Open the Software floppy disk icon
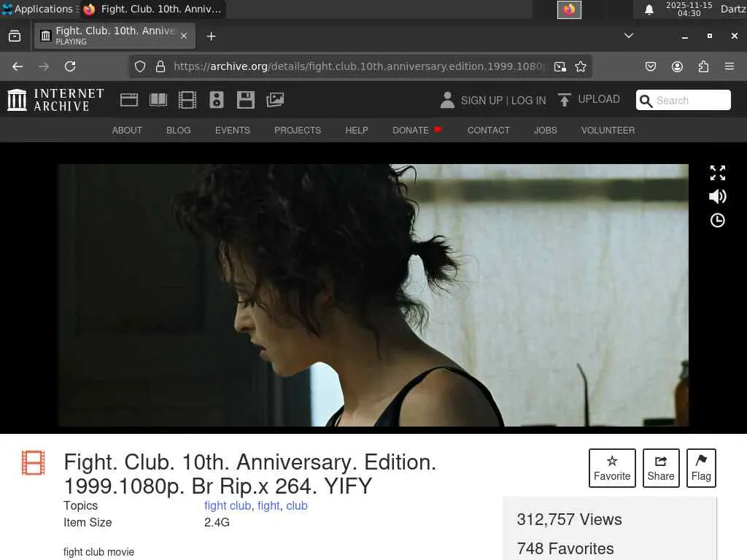 point(246,100)
